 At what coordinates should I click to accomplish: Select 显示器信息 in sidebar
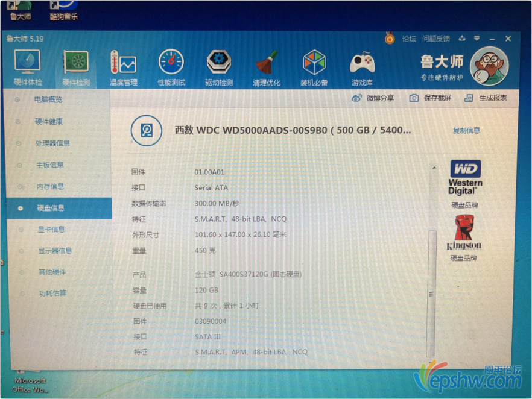tap(55, 251)
